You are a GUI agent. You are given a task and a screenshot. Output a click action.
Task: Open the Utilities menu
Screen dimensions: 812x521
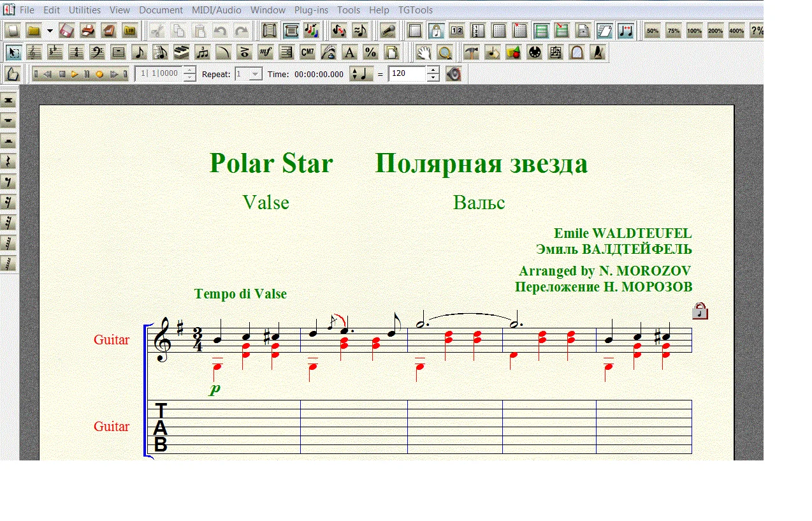(85, 10)
